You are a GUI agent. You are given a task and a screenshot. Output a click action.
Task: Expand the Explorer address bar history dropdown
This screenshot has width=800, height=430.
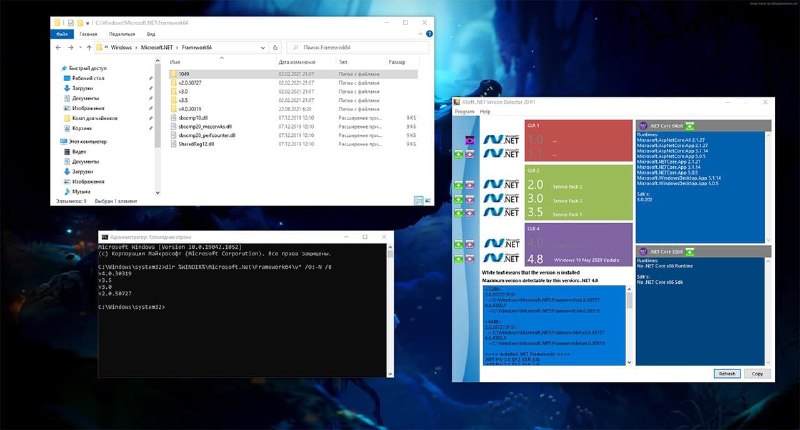(263, 47)
